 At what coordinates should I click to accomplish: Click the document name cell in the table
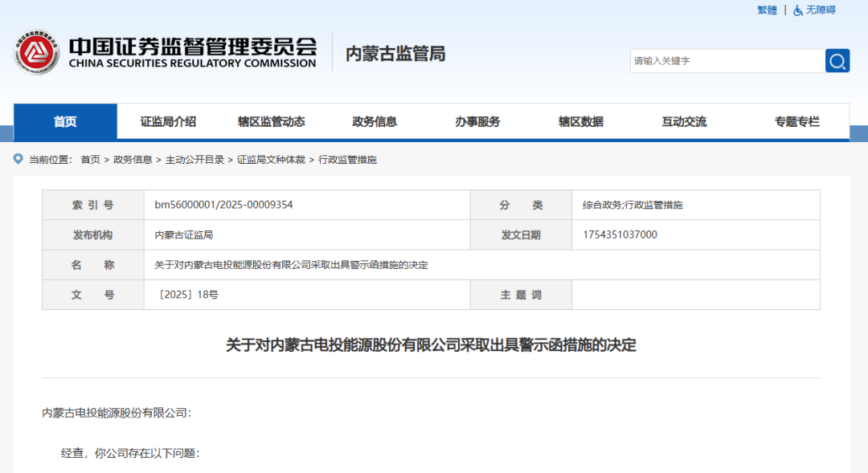pyautogui.click(x=481, y=265)
